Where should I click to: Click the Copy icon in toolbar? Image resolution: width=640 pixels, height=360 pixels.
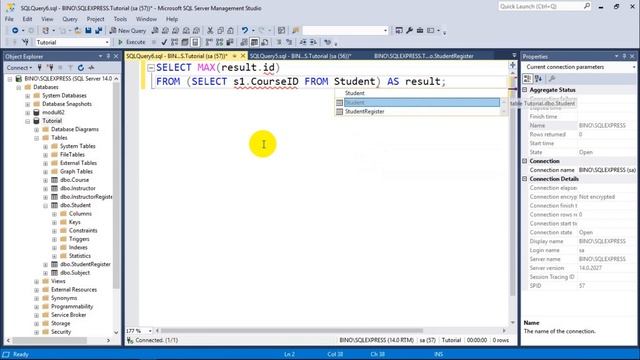(220, 31)
